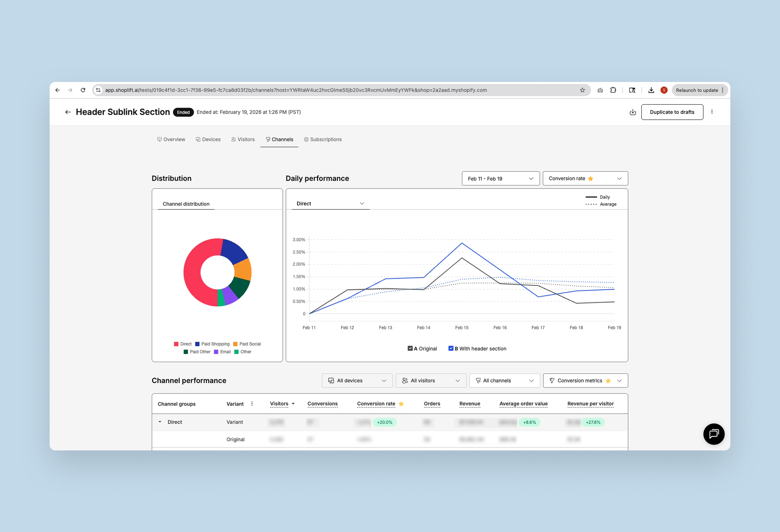The width and height of the screenshot is (780, 532).
Task: Click the Variant column options dots
Action: (x=252, y=404)
